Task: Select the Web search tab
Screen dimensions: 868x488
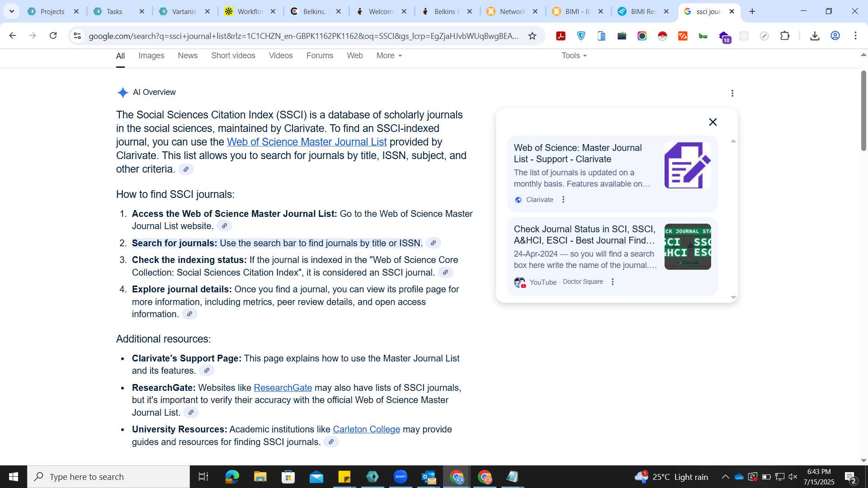Action: 355,56
